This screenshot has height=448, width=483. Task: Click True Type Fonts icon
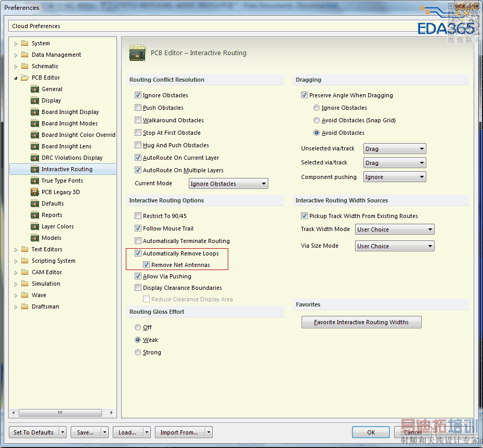point(35,181)
